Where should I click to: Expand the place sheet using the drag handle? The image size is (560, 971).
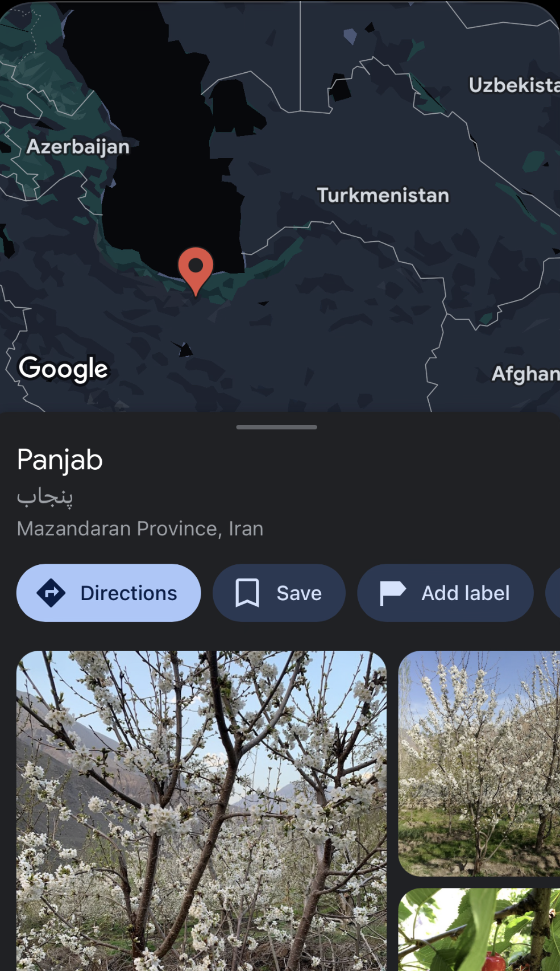point(277,427)
